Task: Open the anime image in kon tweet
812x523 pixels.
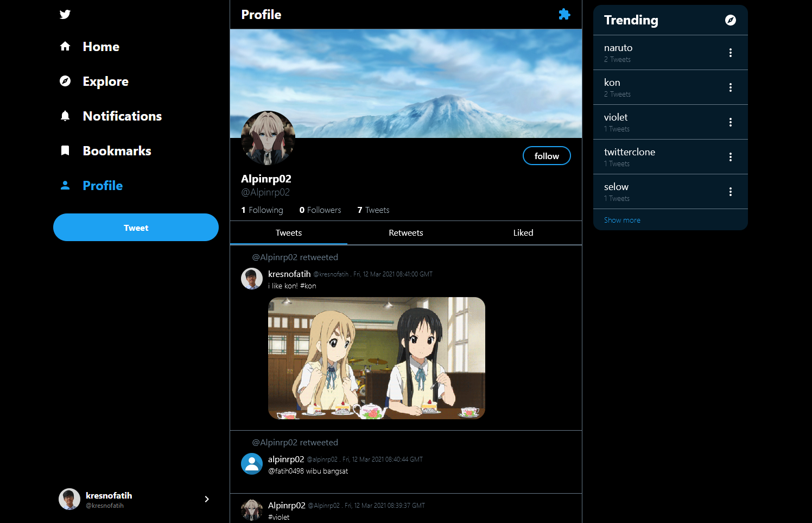Action: (377, 358)
